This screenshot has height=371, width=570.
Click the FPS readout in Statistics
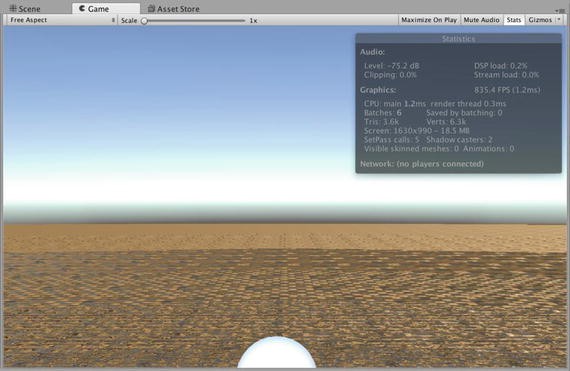(507, 90)
